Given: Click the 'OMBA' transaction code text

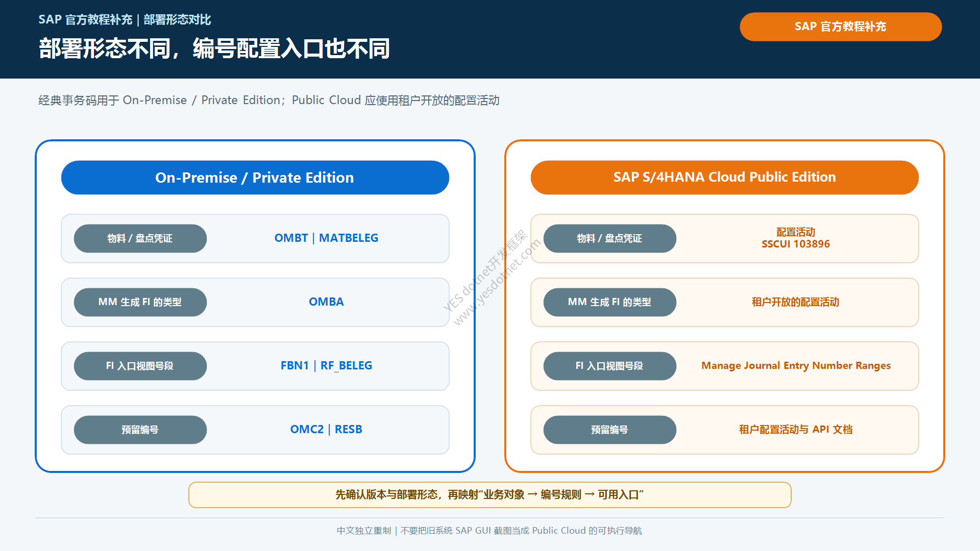Looking at the screenshot, I should point(326,302).
